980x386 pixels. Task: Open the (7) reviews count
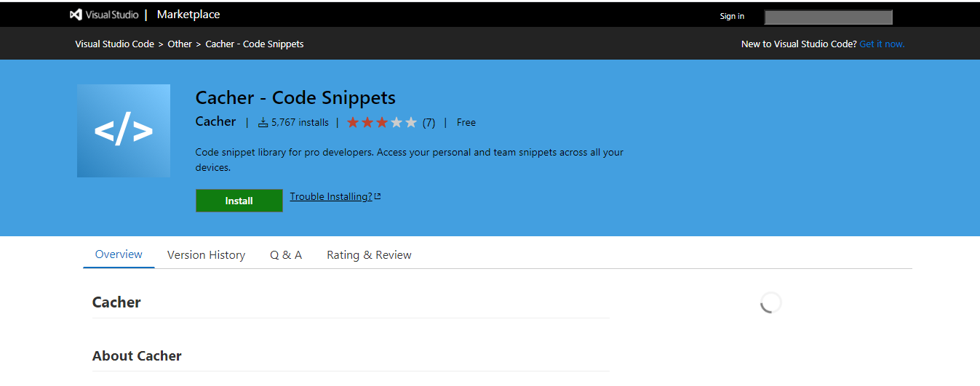[x=429, y=122]
